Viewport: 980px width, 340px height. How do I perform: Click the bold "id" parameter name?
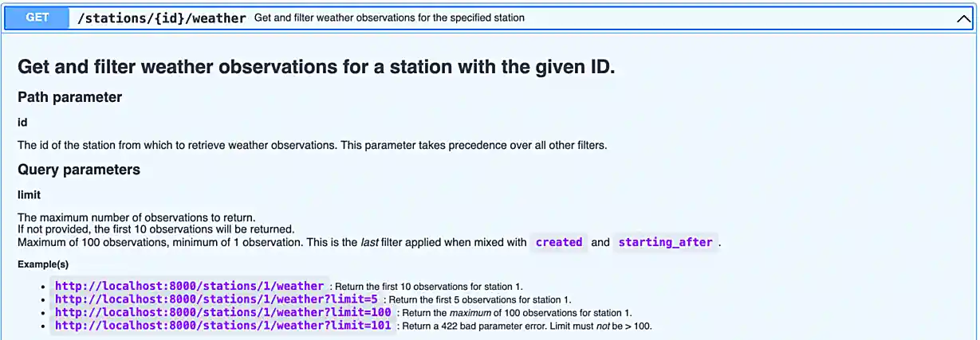22,123
